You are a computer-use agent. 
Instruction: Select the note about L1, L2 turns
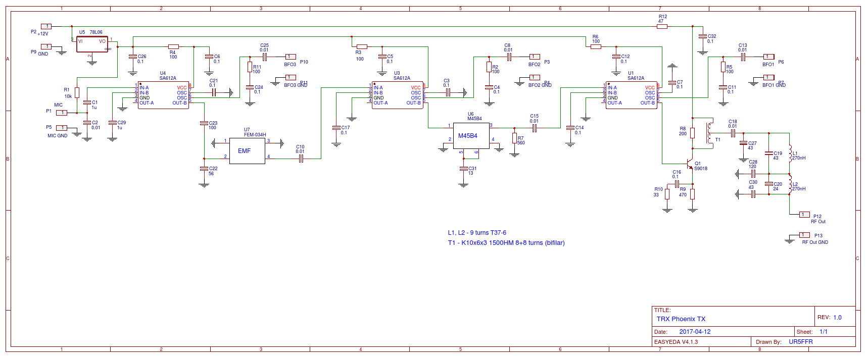click(x=476, y=233)
